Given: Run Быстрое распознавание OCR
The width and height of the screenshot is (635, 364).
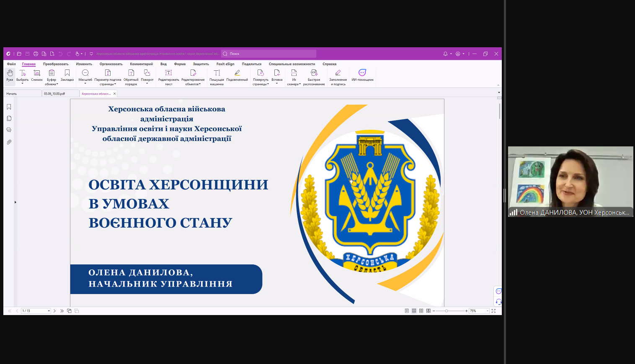Looking at the screenshot, I should (x=314, y=77).
